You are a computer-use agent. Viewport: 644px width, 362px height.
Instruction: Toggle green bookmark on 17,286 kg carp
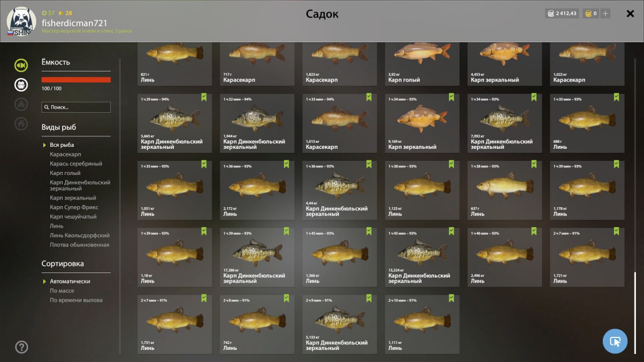286,231
